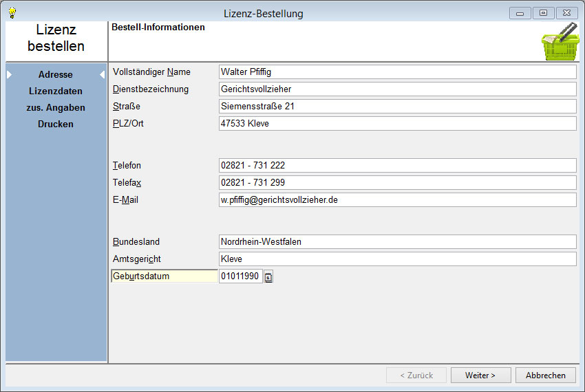This screenshot has height=392, width=585.
Task: Open the calendar picker next to Geburtsdatum
Action: point(268,277)
